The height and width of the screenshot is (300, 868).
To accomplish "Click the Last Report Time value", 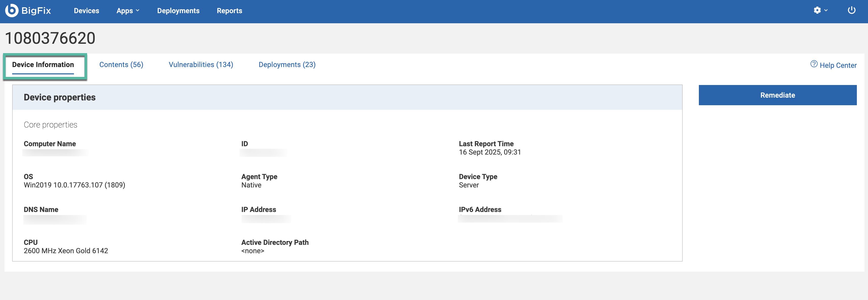I will coord(490,152).
